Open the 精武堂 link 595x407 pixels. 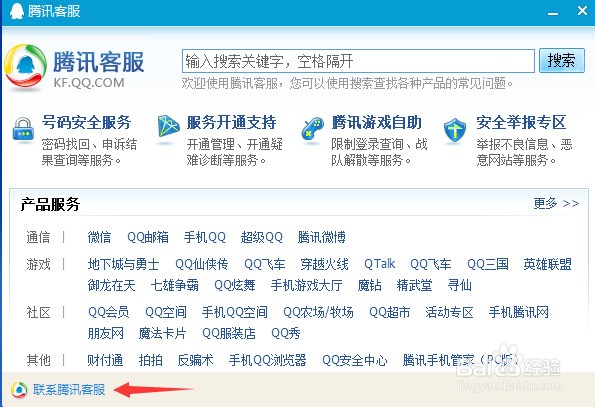(415, 285)
